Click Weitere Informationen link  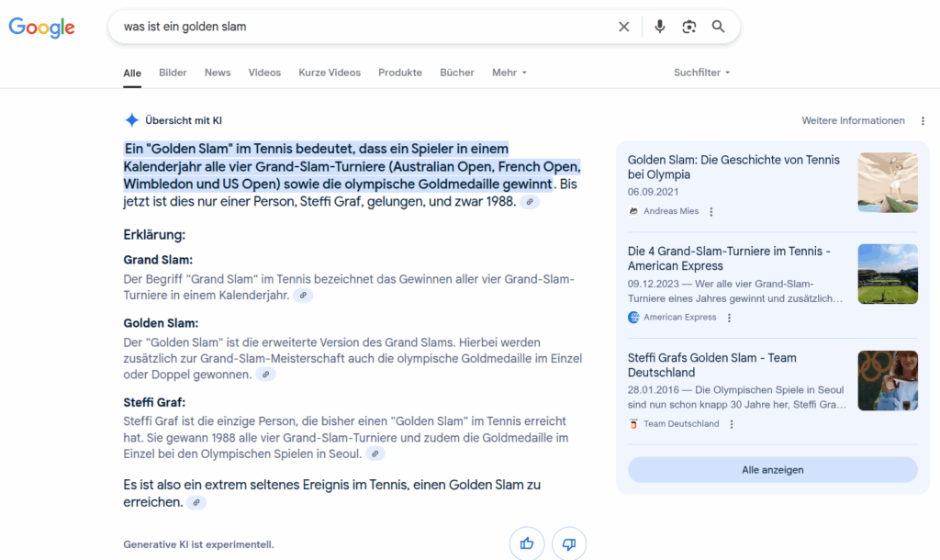(853, 120)
